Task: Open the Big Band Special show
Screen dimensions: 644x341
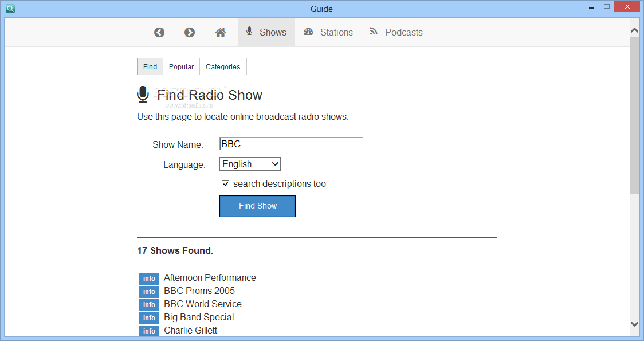Action: 199,317
